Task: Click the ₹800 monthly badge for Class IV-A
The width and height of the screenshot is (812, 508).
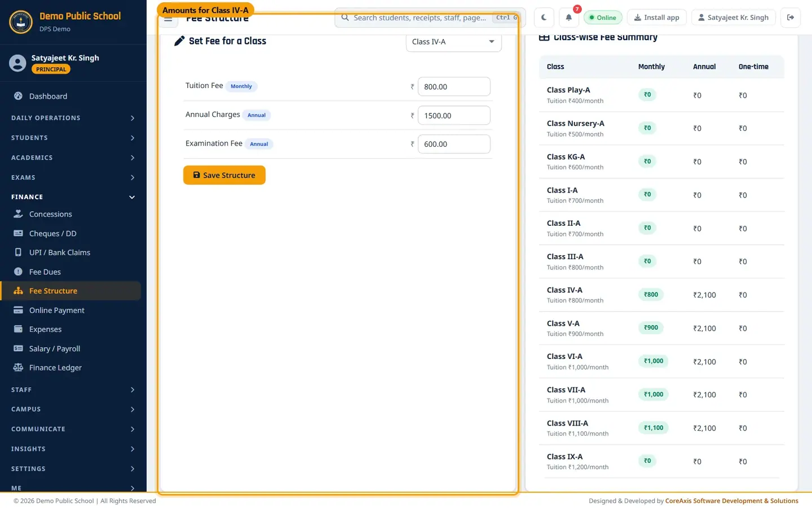Action: [651, 295]
